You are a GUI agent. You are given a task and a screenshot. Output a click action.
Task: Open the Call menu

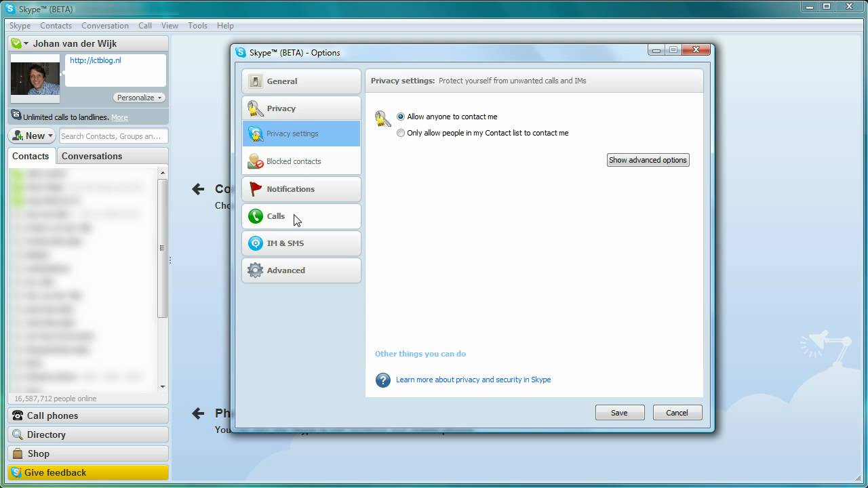tap(145, 26)
